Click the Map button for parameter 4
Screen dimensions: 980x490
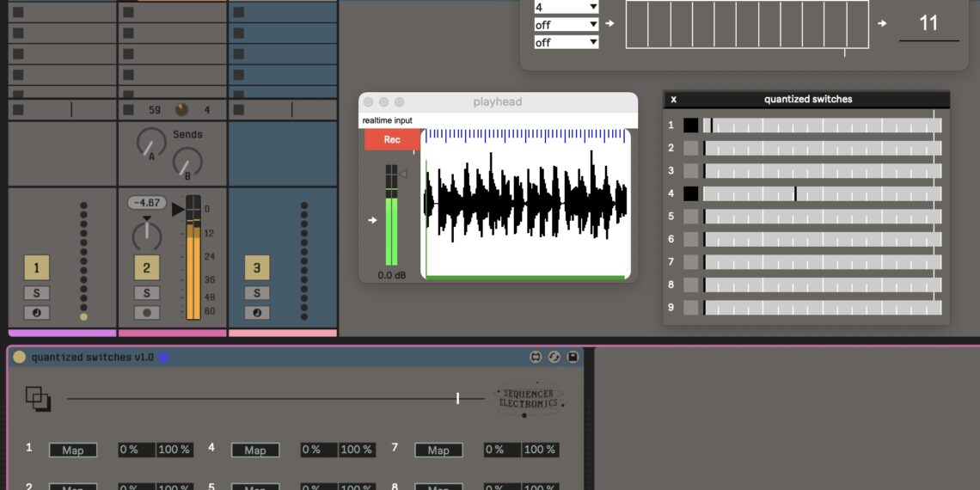[x=255, y=450]
